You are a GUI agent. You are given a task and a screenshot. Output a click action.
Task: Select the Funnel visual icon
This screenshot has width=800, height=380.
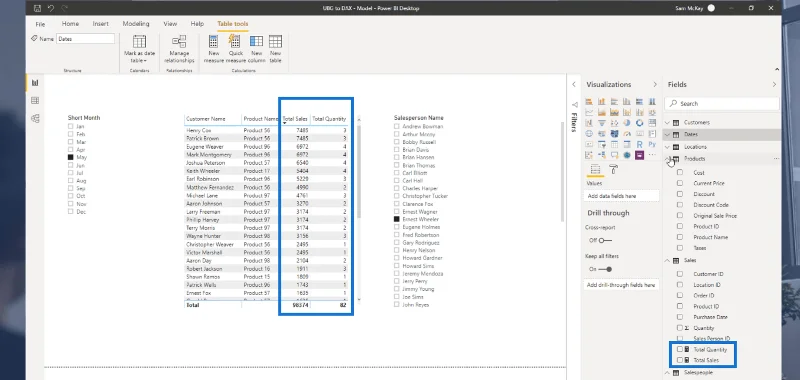602,123
